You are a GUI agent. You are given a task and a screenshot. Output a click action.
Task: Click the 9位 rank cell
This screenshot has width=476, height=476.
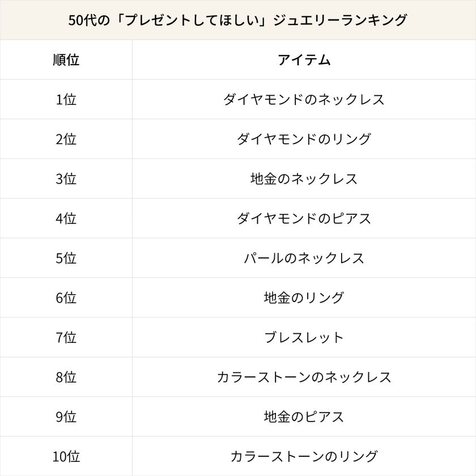click(66, 417)
